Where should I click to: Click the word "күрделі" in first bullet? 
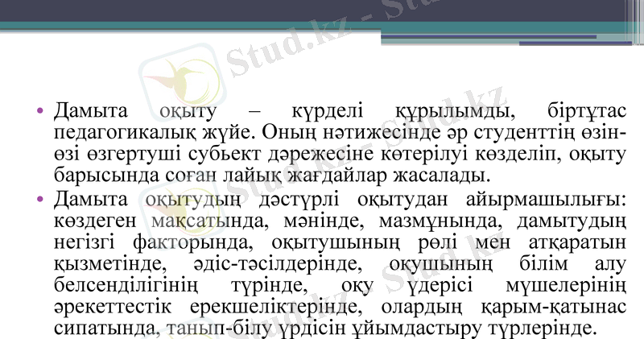(x=328, y=111)
